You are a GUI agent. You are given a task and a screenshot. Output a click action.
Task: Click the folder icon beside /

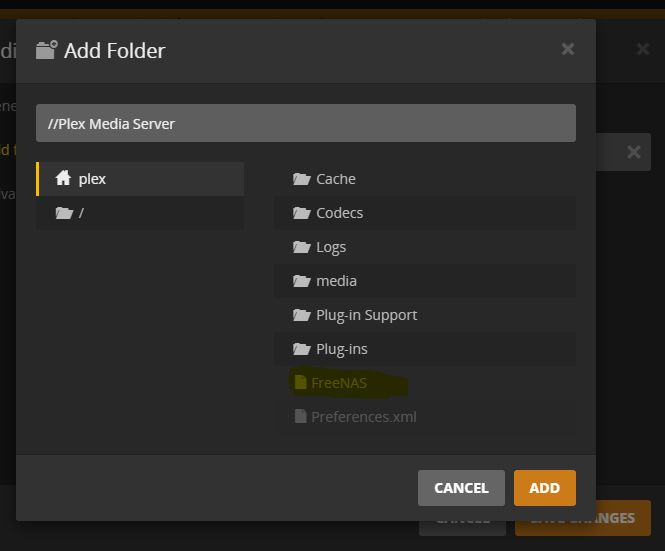[x=64, y=213]
